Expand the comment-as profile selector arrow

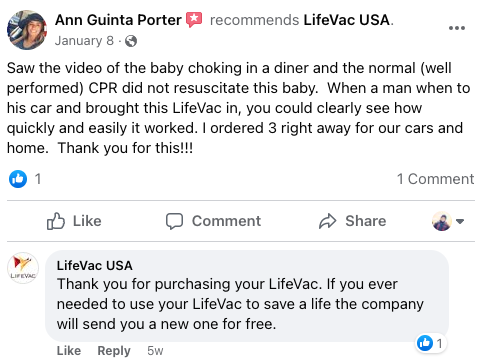point(460,221)
